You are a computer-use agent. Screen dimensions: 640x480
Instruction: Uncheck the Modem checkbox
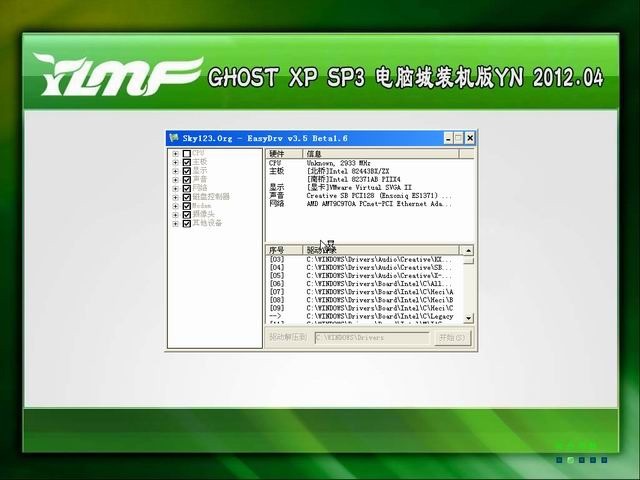click(187, 206)
